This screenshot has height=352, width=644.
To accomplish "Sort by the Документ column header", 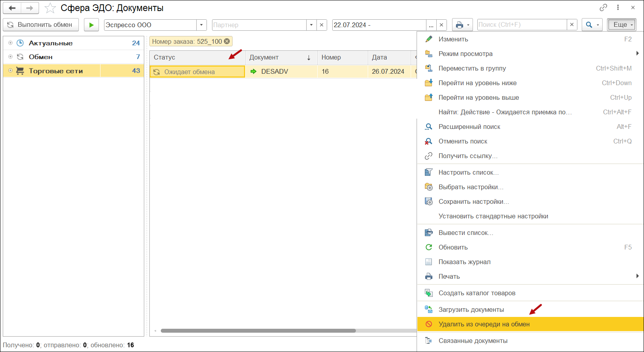I will click(x=281, y=58).
